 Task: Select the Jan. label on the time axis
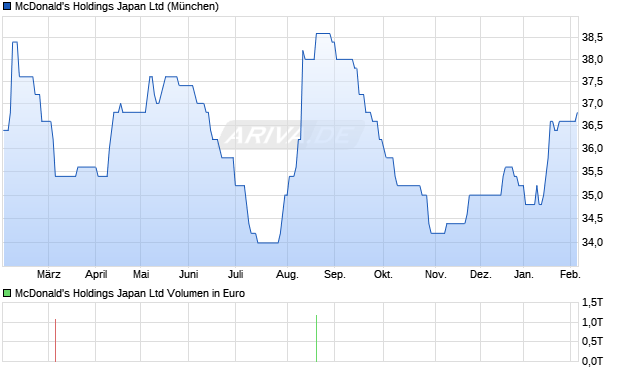(524, 274)
